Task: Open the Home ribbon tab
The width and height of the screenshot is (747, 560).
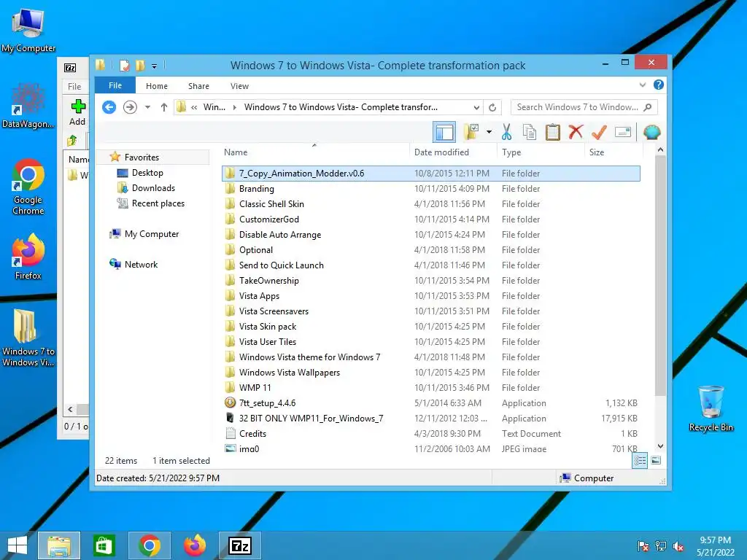Action: (x=157, y=86)
